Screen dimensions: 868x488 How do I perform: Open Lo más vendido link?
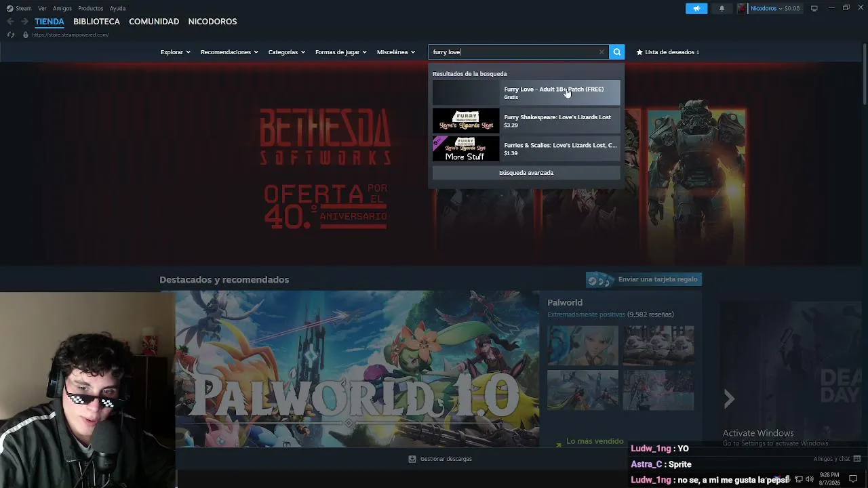(595, 441)
